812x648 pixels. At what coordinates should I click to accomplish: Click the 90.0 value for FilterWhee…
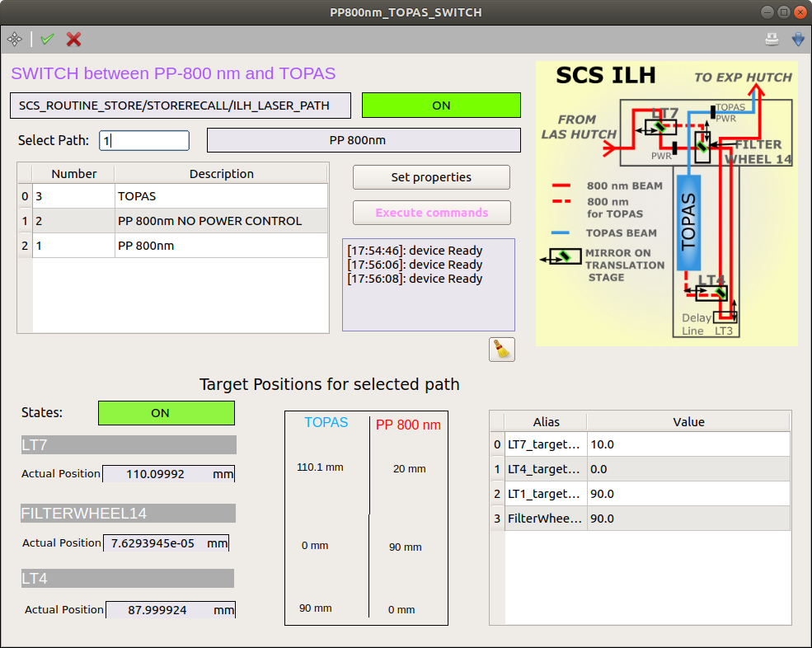click(688, 519)
